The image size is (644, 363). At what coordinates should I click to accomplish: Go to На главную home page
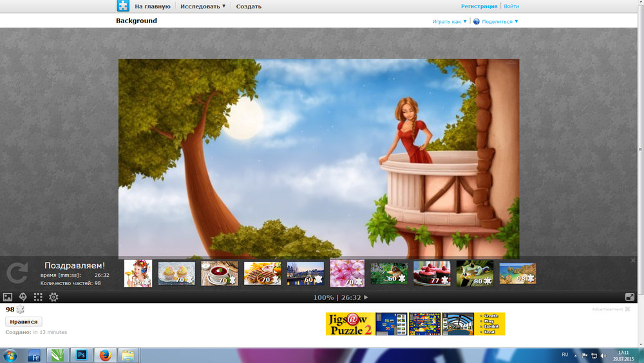pyautogui.click(x=152, y=6)
